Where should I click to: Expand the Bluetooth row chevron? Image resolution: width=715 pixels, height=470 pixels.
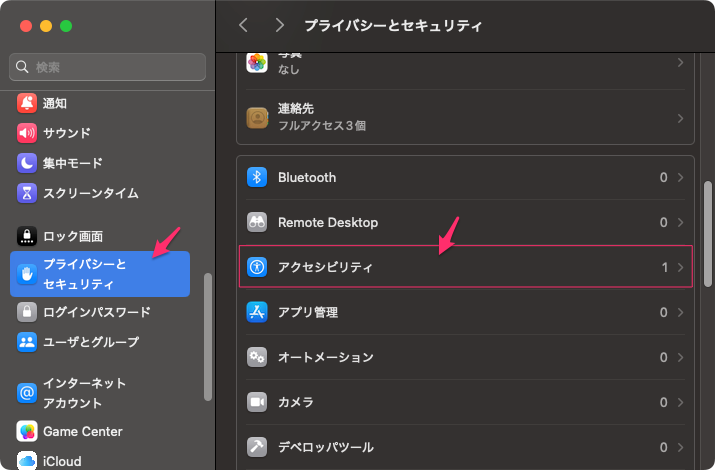(x=680, y=177)
